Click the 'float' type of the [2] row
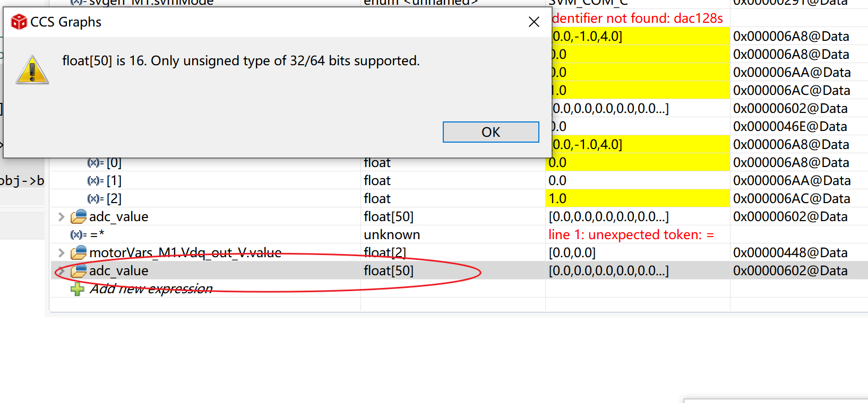Viewport: 868px width, 403px height. click(377, 199)
